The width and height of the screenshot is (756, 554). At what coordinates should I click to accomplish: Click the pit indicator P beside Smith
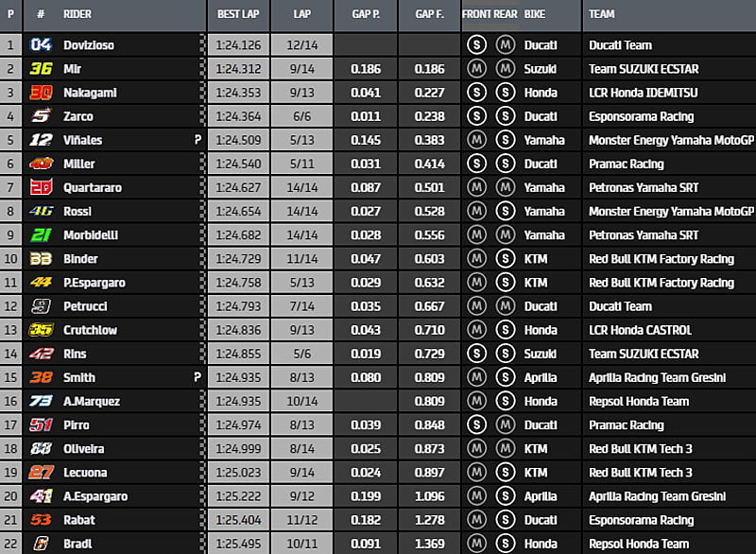198,377
